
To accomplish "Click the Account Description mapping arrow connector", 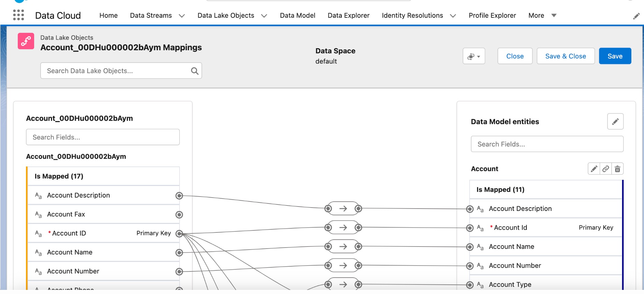I will (343, 209).
